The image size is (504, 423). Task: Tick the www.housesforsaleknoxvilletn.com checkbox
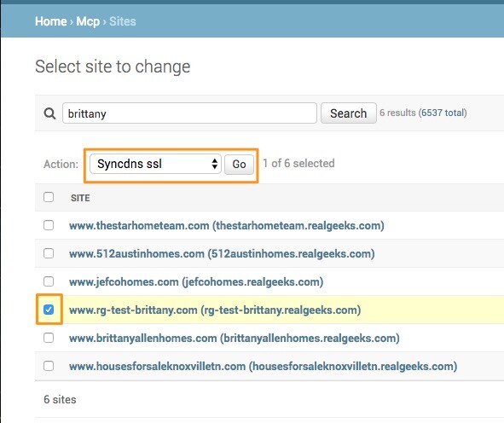[49, 366]
